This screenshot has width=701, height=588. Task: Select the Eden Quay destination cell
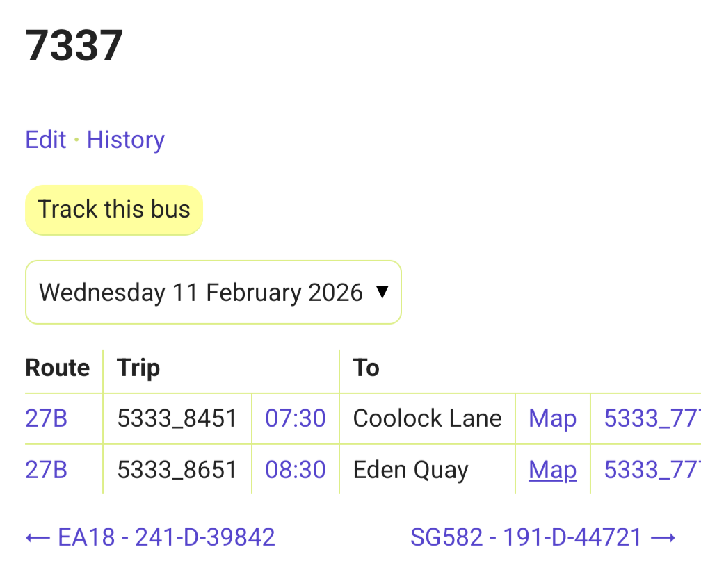[x=410, y=470]
